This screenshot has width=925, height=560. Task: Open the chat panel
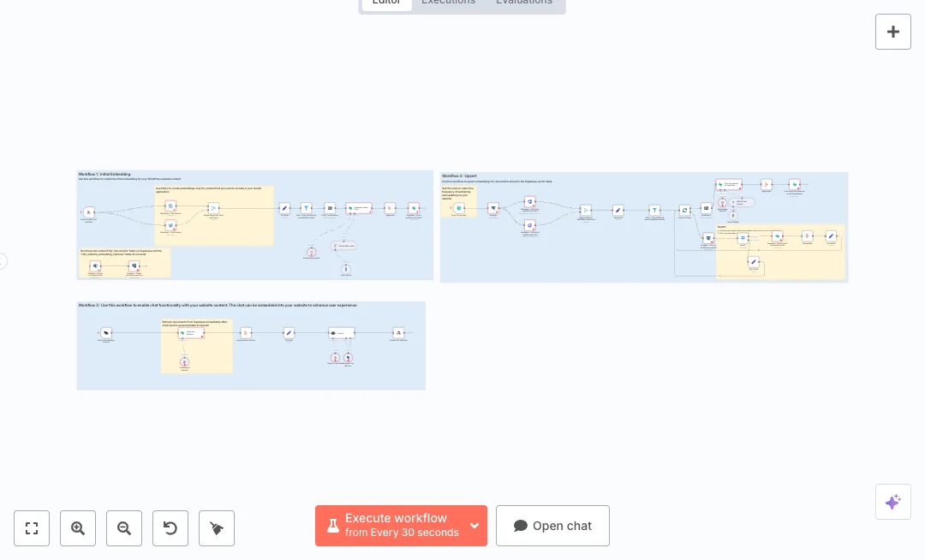click(x=552, y=526)
